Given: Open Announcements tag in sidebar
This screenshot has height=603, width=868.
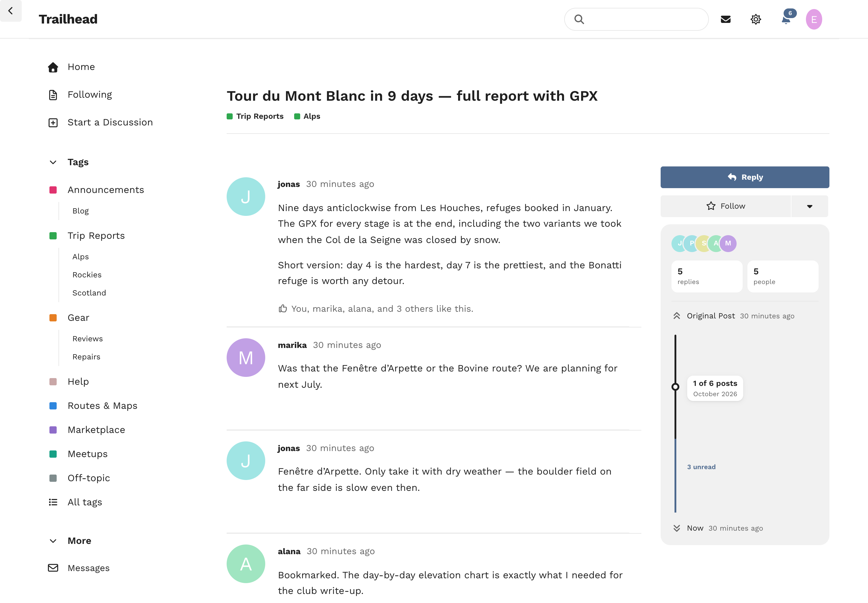Looking at the screenshot, I should coord(106,190).
